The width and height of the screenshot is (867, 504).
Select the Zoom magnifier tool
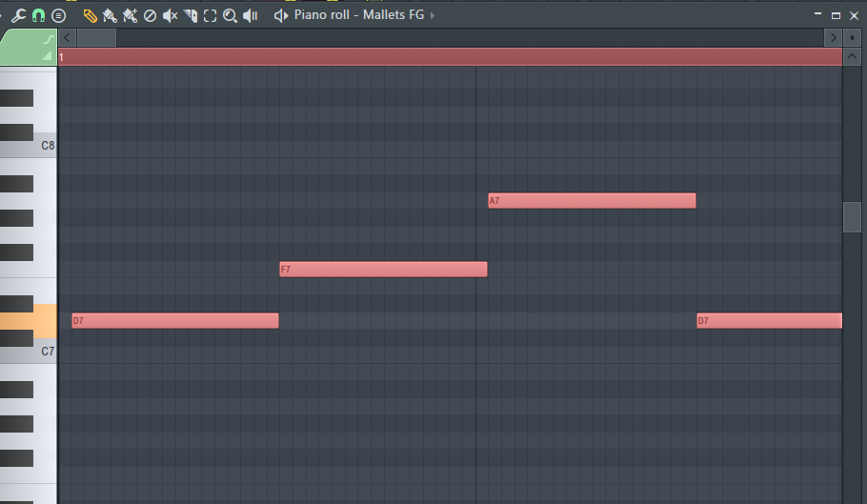(x=230, y=15)
